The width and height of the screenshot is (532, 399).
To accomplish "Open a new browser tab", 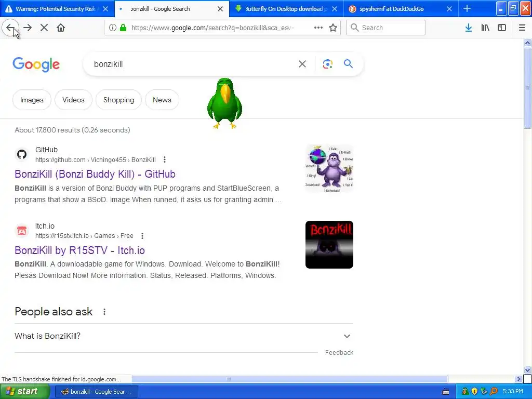I will pos(467,8).
